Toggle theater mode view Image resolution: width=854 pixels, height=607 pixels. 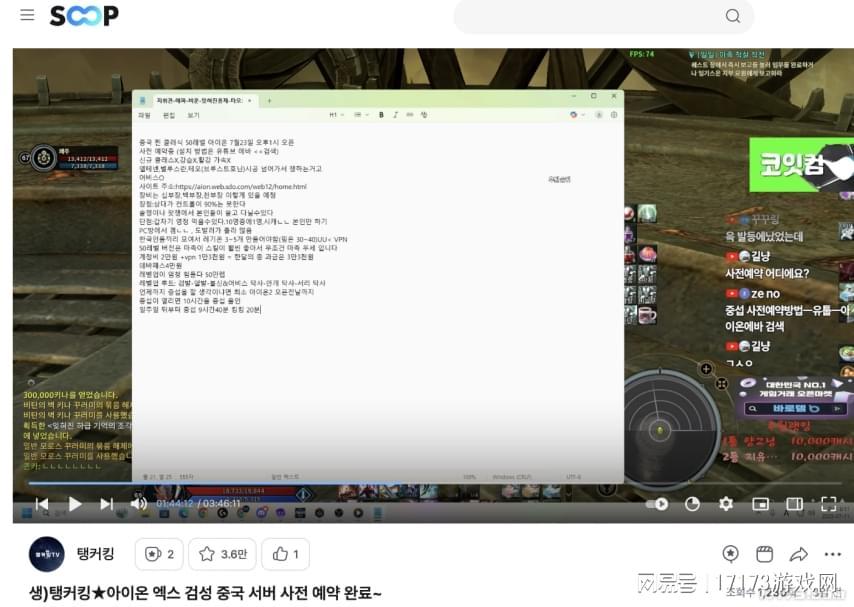[x=794, y=504]
